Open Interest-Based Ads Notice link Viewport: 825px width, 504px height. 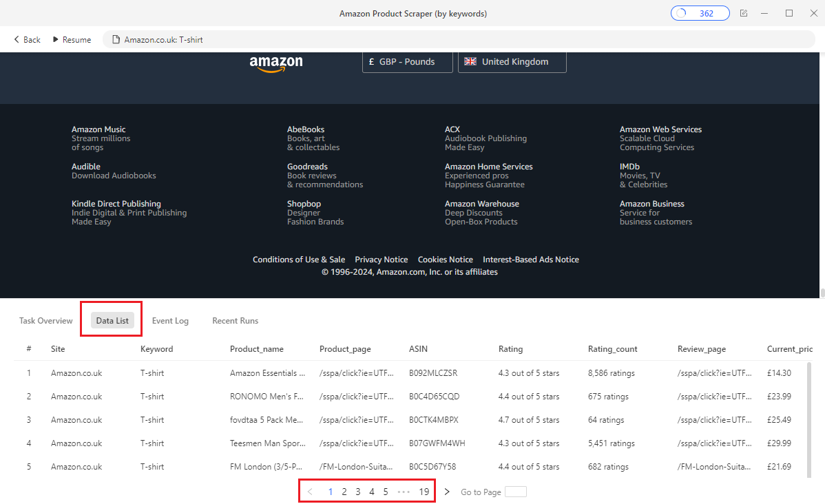coord(531,260)
